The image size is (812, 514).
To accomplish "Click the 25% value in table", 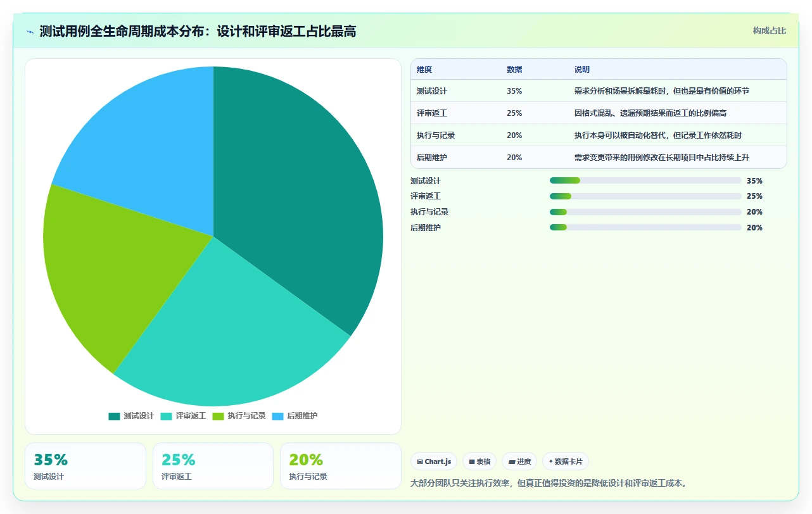I will pos(514,113).
